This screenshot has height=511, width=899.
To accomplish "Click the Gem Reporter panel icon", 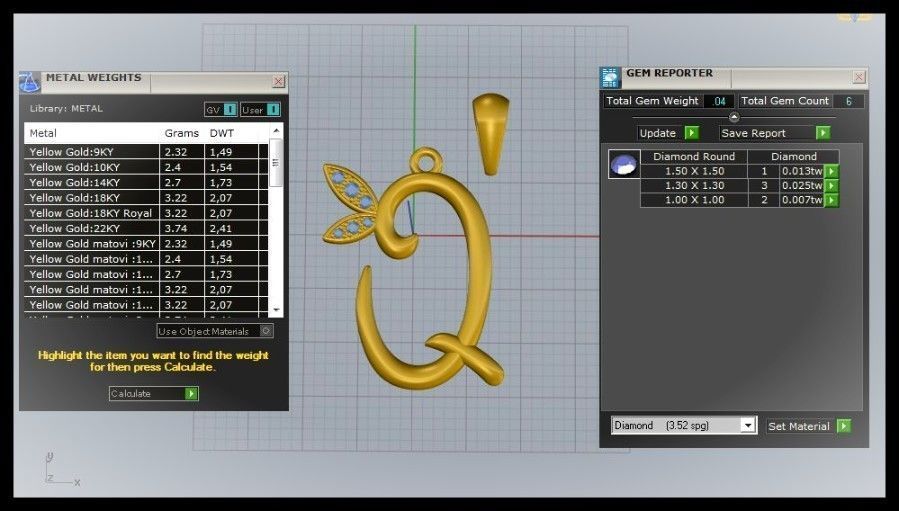I will [x=610, y=77].
